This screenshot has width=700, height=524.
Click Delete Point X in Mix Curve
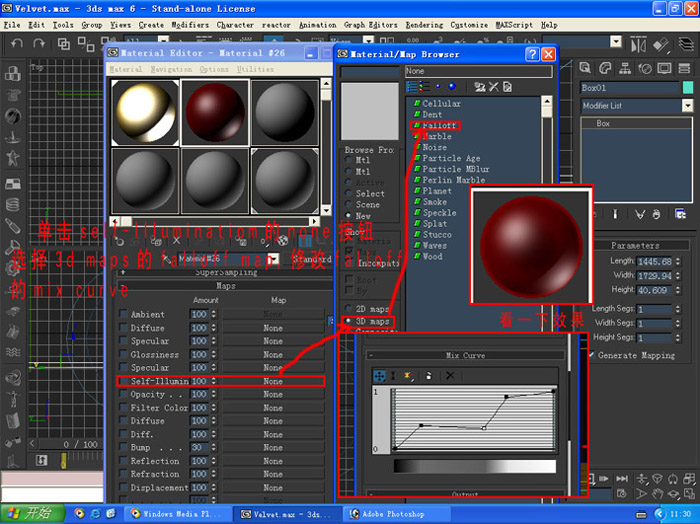(450, 376)
